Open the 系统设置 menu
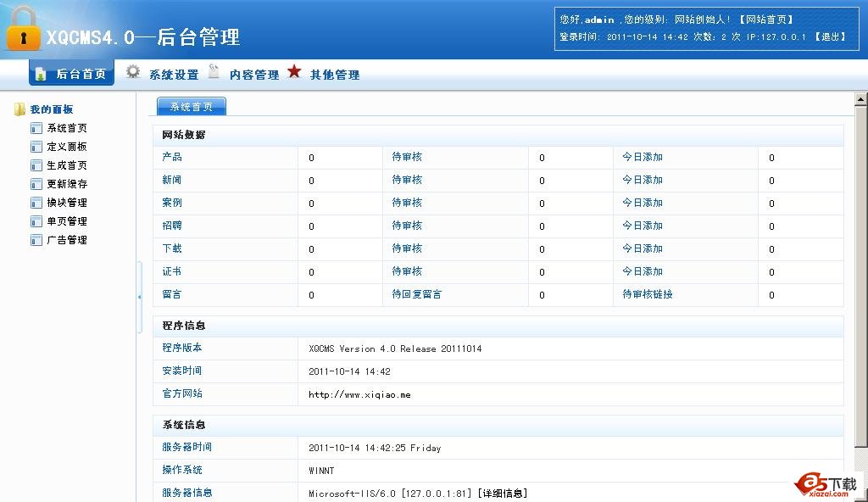The height and width of the screenshot is (502, 868). click(174, 75)
